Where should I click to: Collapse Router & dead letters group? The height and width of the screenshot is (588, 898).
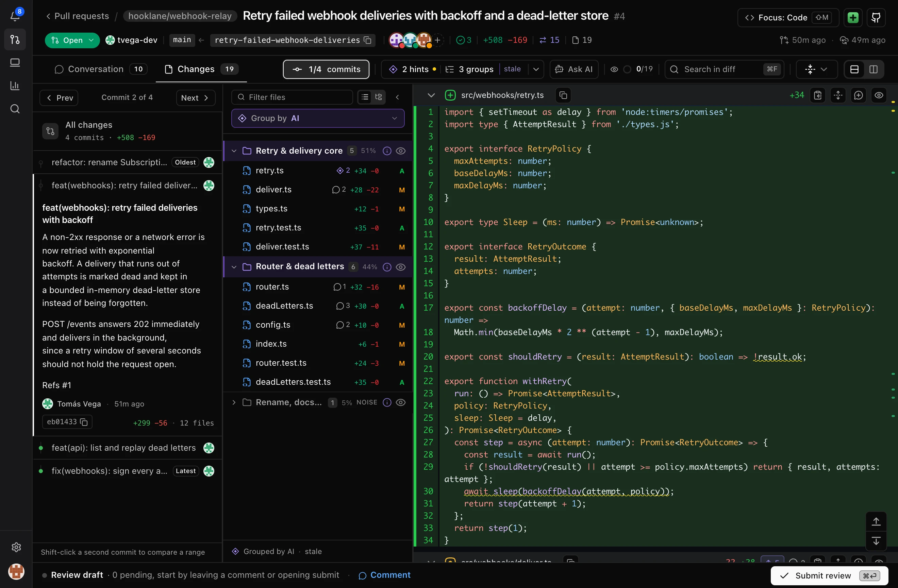pos(234,267)
